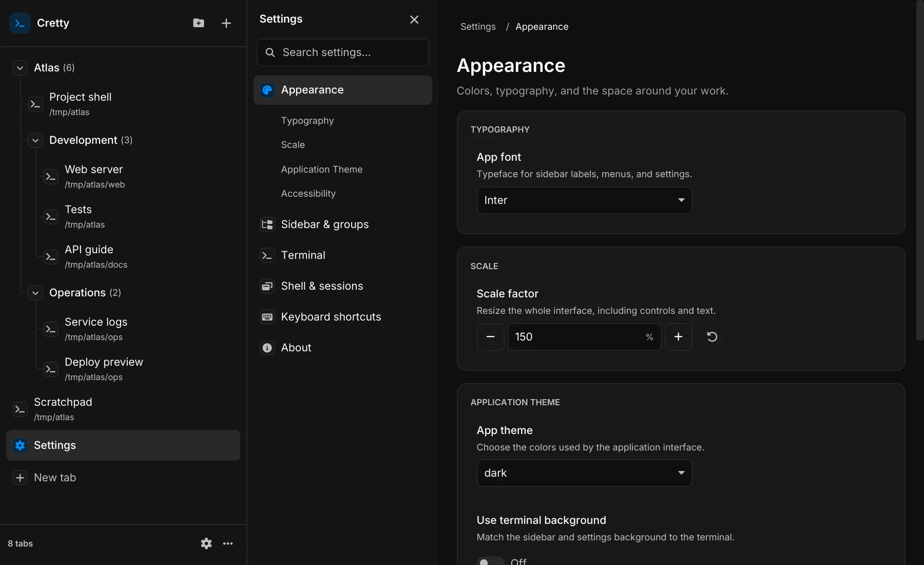Decrease scale factor with minus button
The width and height of the screenshot is (924, 565).
490,337
